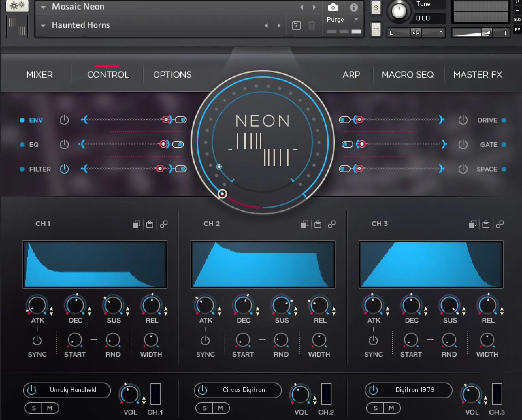Image resolution: width=522 pixels, height=420 pixels.
Task: Toggle CH 1 SYNC power button
Action: pyautogui.click(x=37, y=340)
